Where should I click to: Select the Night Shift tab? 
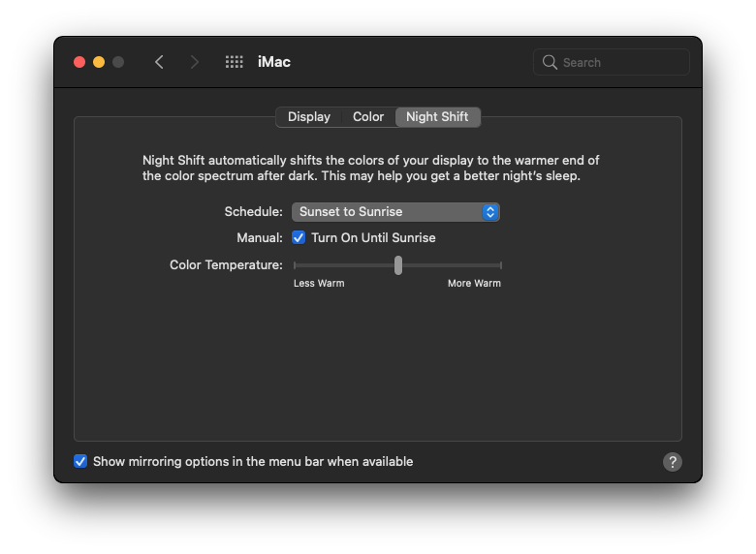coord(437,116)
